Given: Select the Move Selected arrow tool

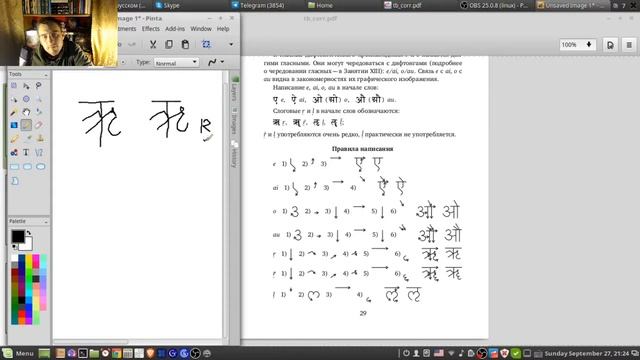Looking at the screenshot, I should (x=26, y=86).
